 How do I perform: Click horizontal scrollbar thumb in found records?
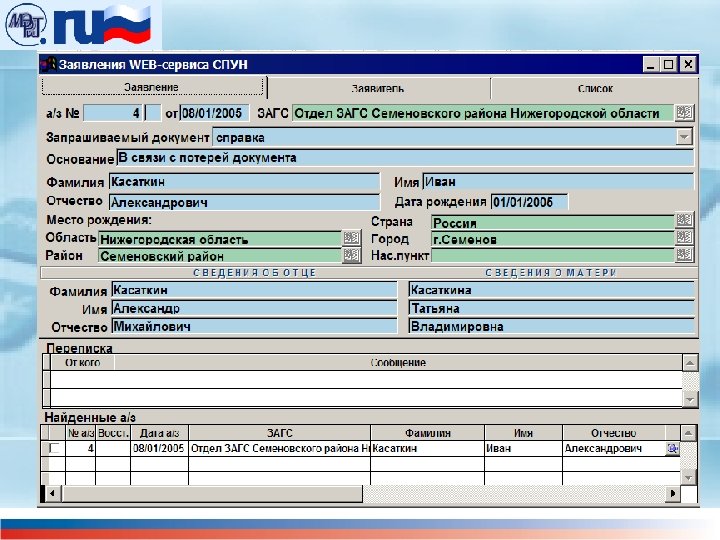pos(211,494)
